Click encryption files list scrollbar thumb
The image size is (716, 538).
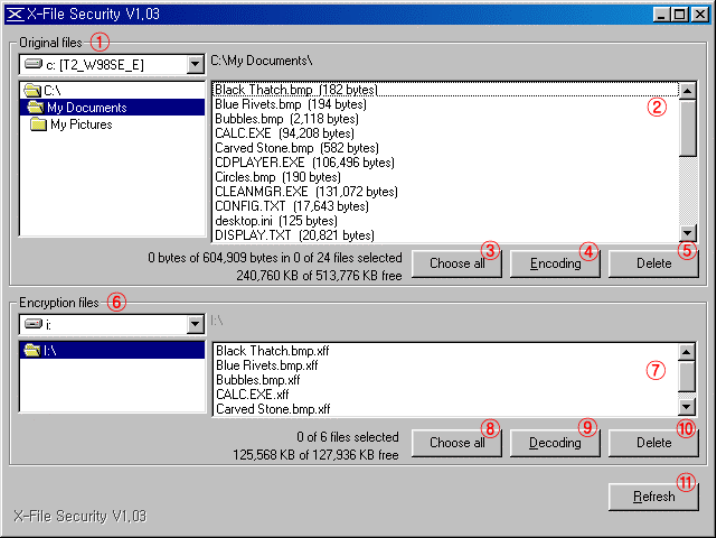(x=687, y=377)
